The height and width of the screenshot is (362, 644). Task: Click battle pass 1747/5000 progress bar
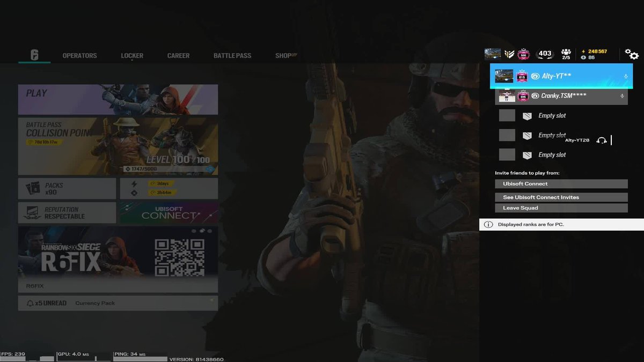[169, 169]
